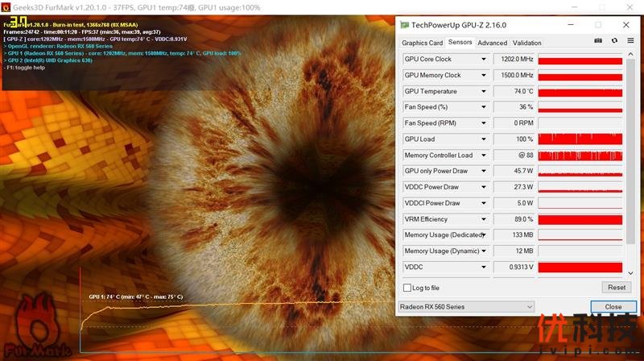Open the GPU-Z hamburger menu icon
The width and height of the screenshot is (644, 361).
coord(630,41)
